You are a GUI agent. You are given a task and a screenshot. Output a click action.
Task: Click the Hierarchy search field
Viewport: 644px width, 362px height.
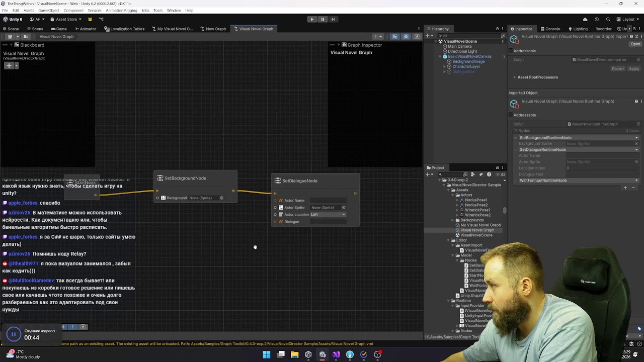tap(468, 36)
